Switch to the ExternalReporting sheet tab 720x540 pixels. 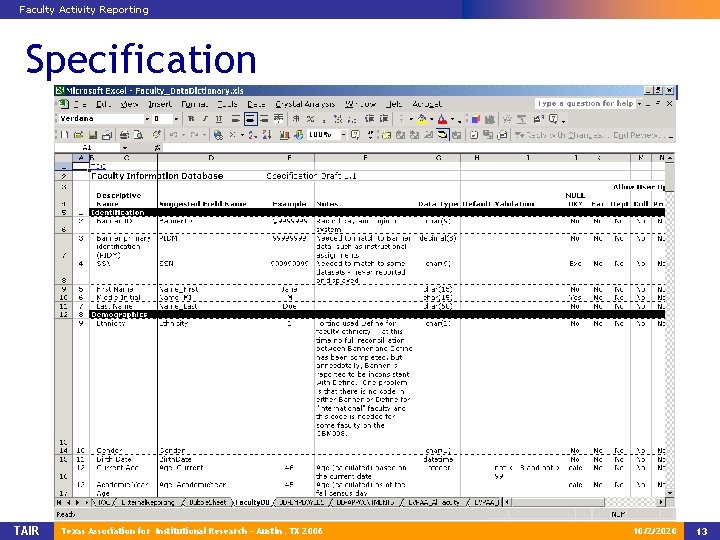coord(147,502)
